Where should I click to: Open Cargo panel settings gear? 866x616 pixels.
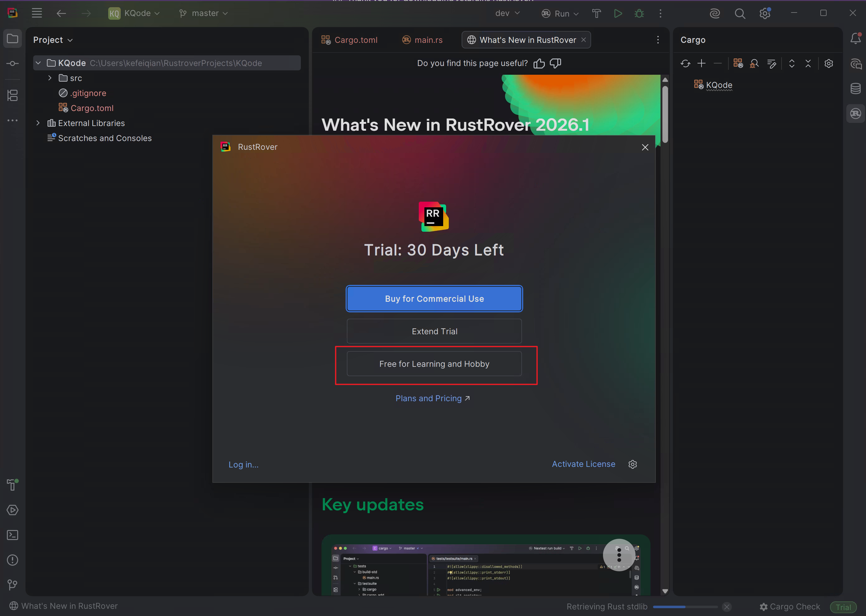829,63
